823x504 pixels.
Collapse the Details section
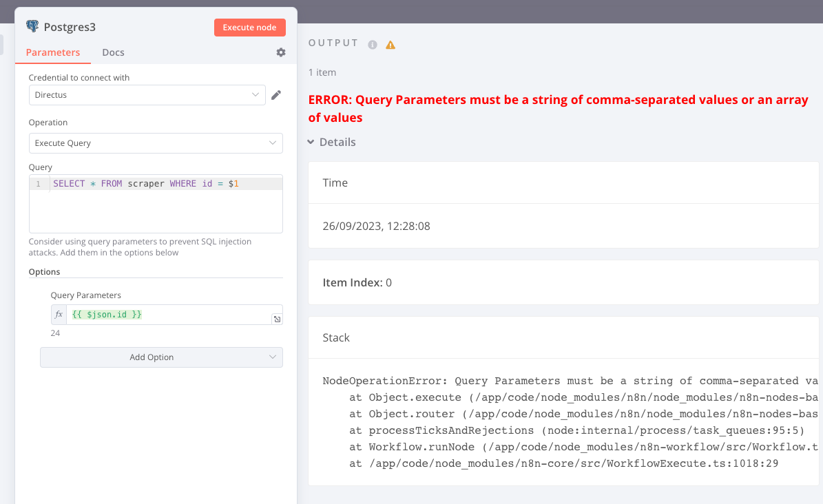pos(332,142)
